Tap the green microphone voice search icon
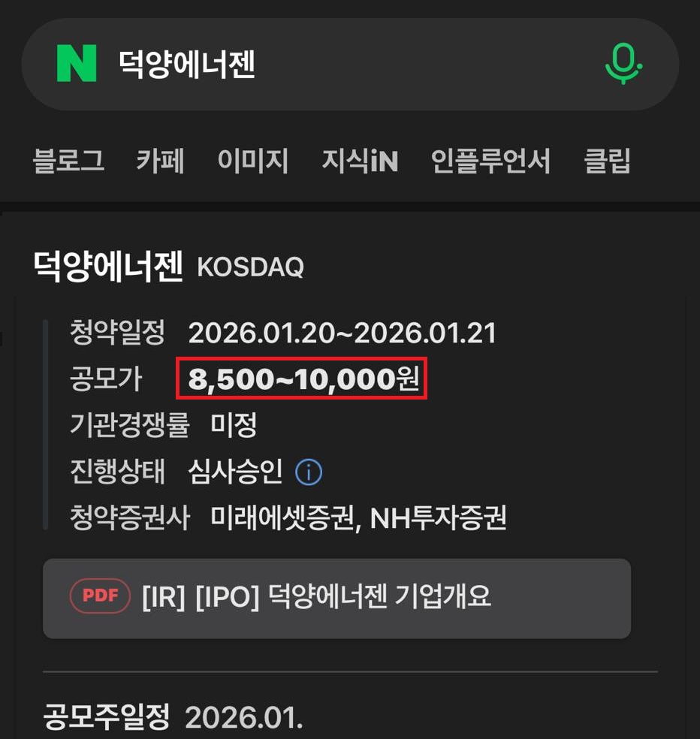This screenshot has height=739, width=700. 623,65
